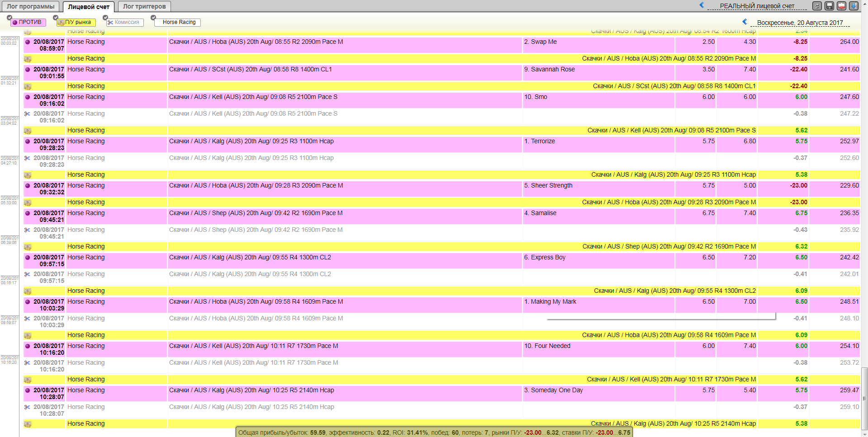
Task: Go to previous day with date arrow
Action: point(745,22)
